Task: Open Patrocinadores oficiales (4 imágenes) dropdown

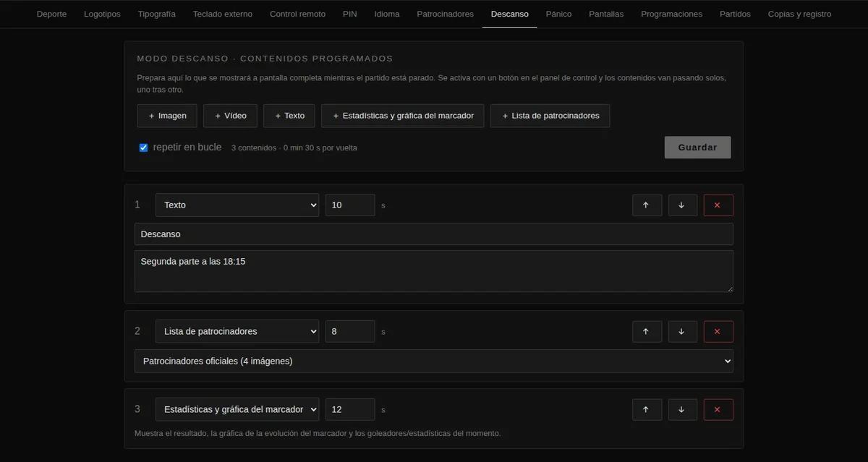Action: pos(434,361)
